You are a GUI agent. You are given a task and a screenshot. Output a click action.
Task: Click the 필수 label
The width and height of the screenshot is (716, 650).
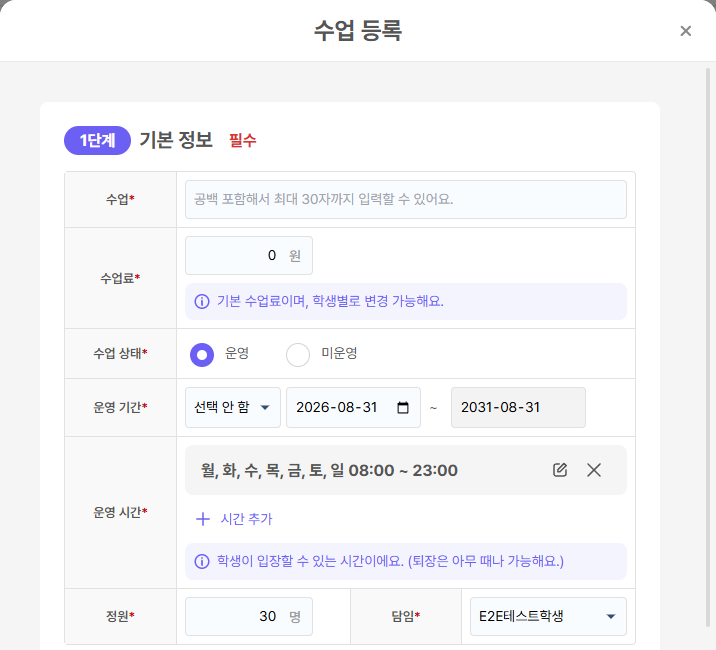[242, 140]
